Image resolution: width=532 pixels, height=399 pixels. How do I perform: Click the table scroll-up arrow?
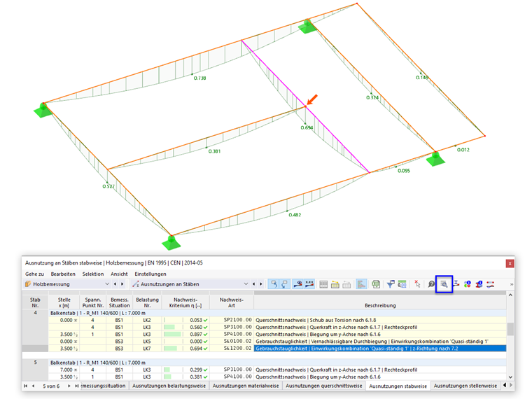(510, 295)
